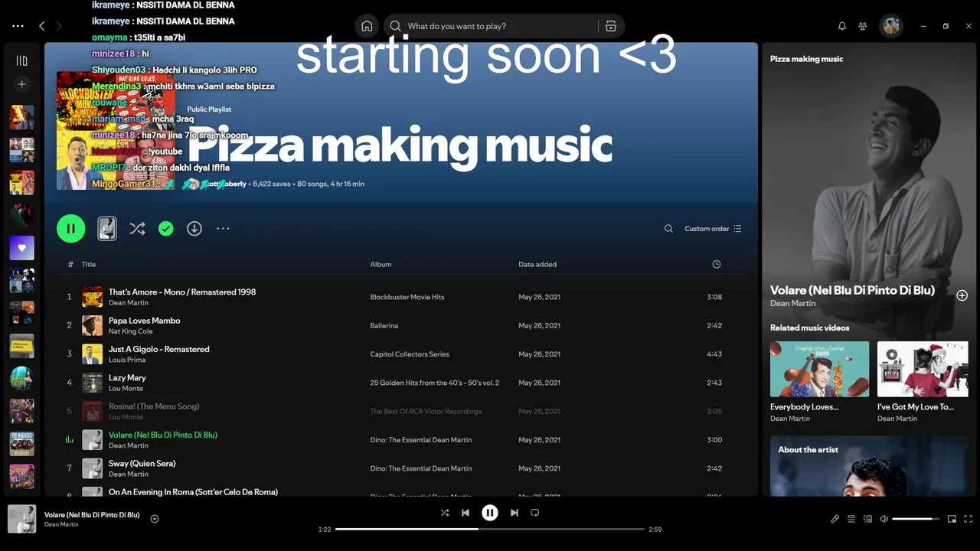This screenshot has width=980, height=551.
Task: Open the notifications bell
Action: point(842,26)
